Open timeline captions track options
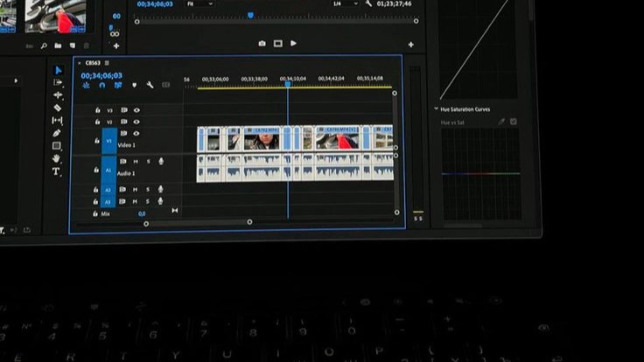 pyautogui.click(x=165, y=85)
